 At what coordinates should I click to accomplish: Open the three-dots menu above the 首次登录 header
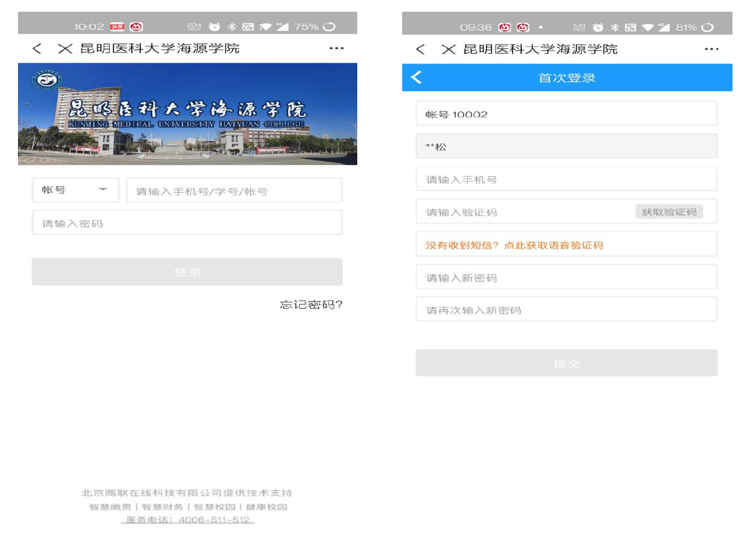tap(711, 49)
